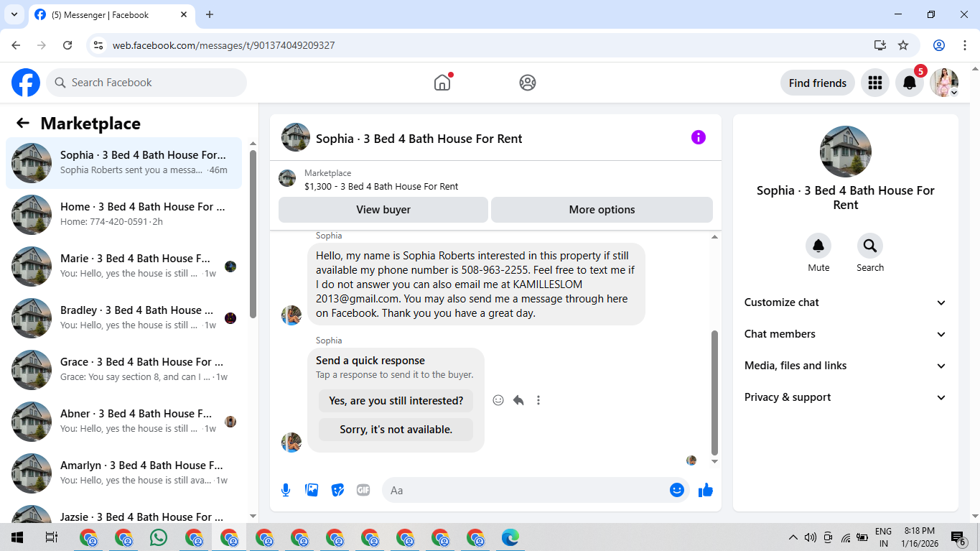The height and width of the screenshot is (551, 980).
Task: Click the browser address bar URL
Action: pos(223,45)
